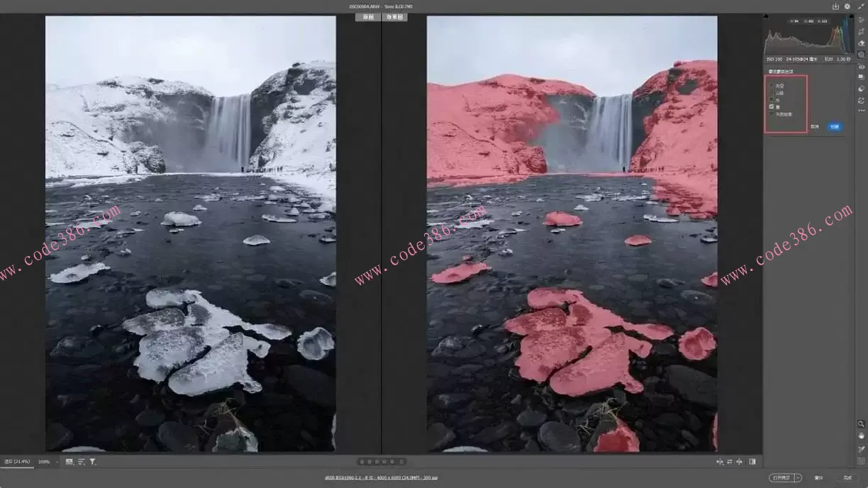Open Camera Raw preferences gear icon
868x488 pixels.
(847, 6)
